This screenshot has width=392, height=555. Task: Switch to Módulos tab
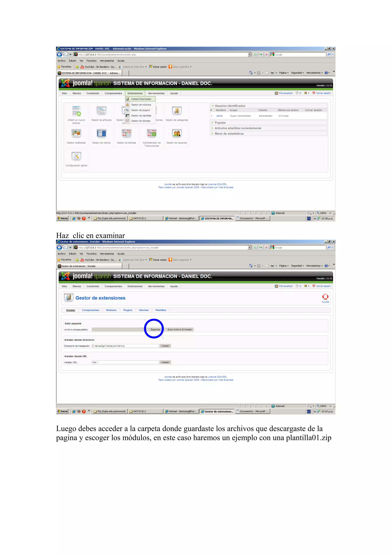111,310
